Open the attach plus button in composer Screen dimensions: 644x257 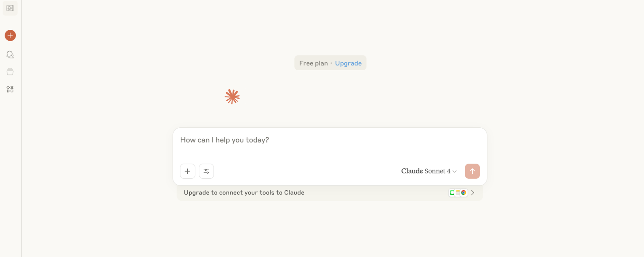pos(187,171)
